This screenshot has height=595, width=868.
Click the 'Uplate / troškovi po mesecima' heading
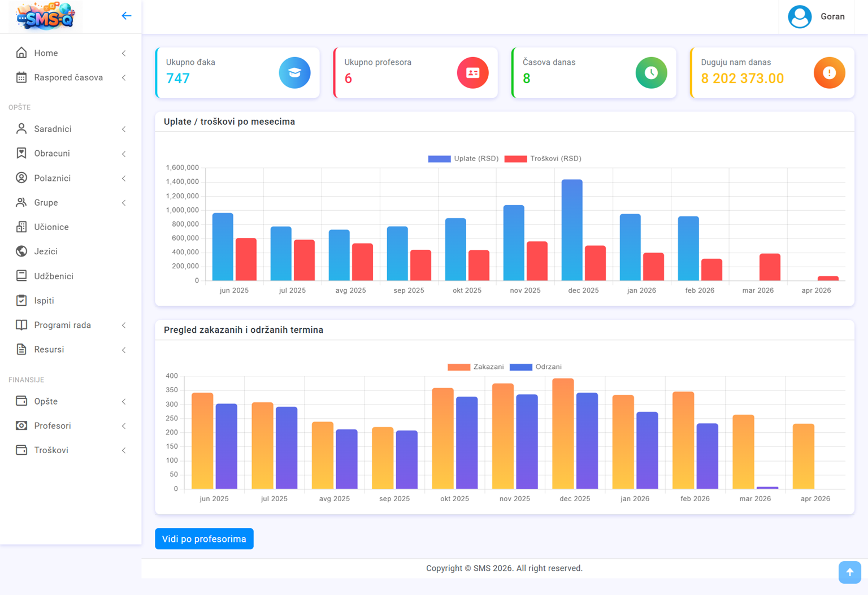[x=229, y=121]
